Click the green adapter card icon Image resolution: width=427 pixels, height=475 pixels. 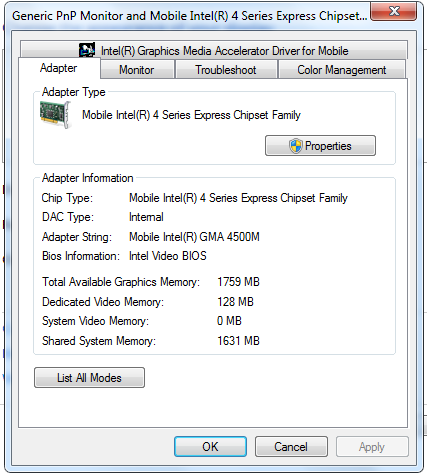point(56,115)
